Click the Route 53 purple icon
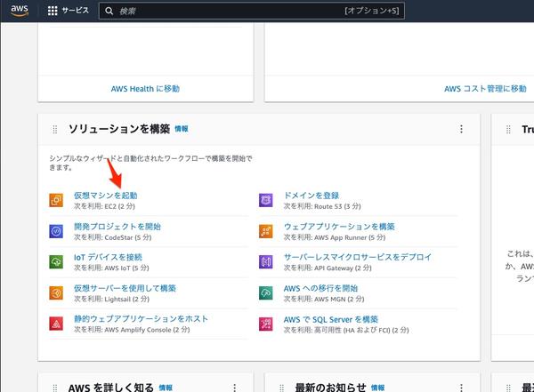Image resolution: width=534 pixels, height=392 pixels. [x=265, y=200]
